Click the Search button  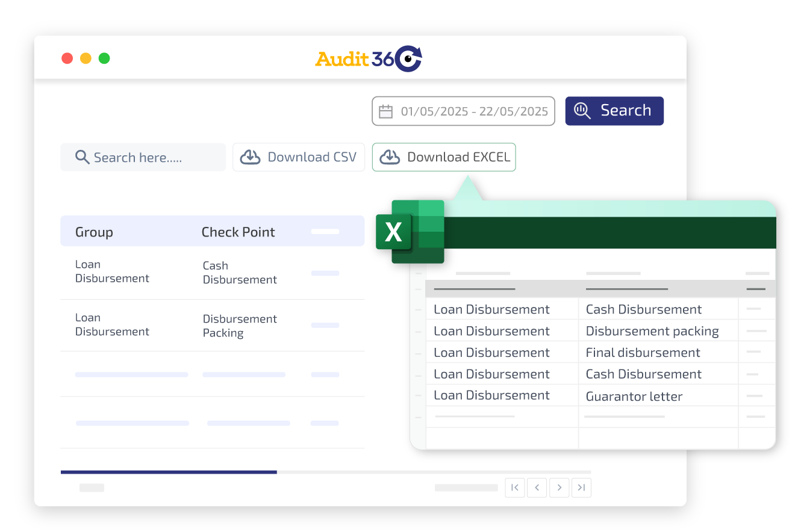click(x=614, y=111)
